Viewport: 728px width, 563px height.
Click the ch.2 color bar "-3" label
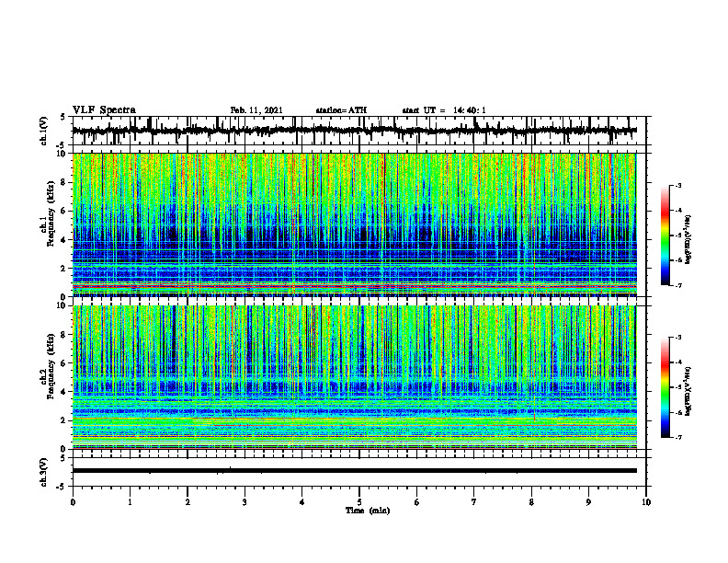pos(678,338)
